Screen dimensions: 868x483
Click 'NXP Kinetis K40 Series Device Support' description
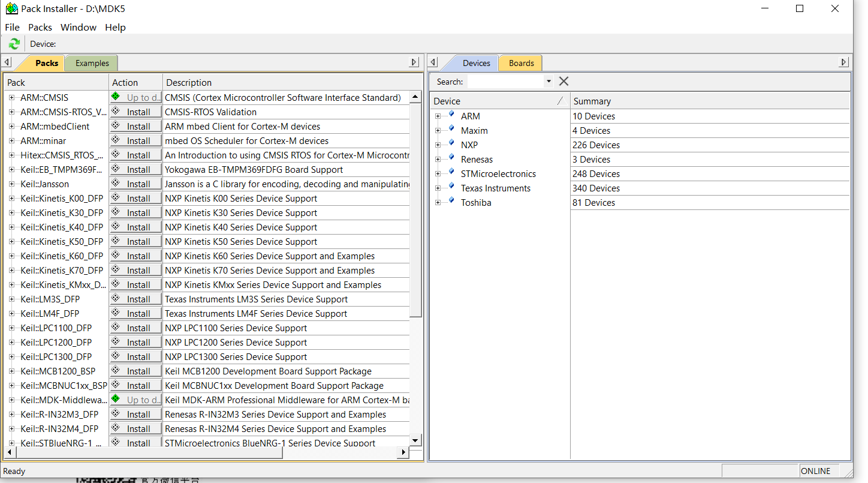(241, 227)
